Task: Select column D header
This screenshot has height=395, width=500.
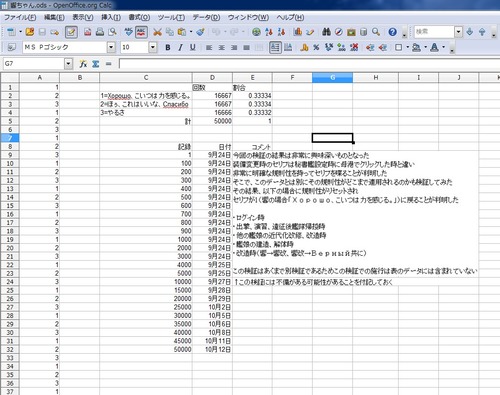Action: tap(212, 78)
